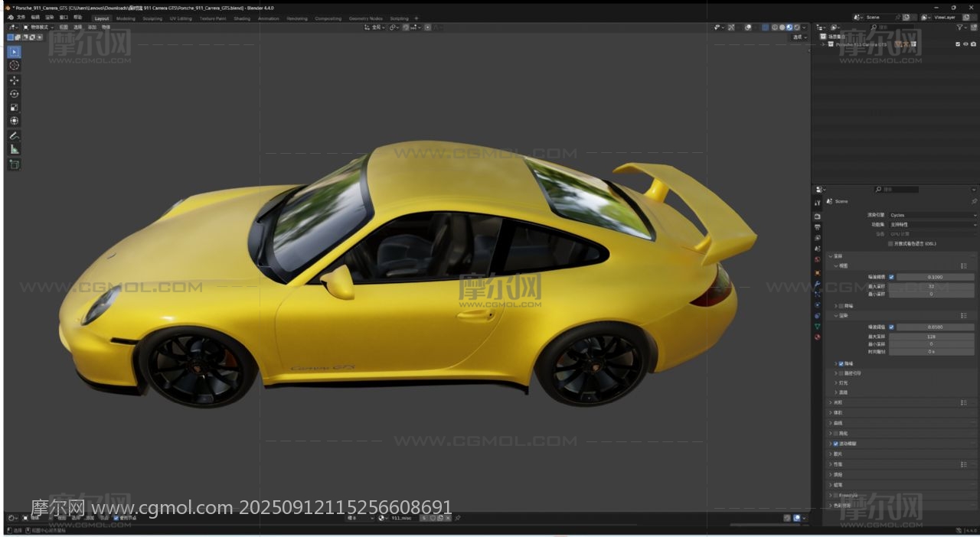Toggle viewport noise threshold checkbox

(891, 277)
